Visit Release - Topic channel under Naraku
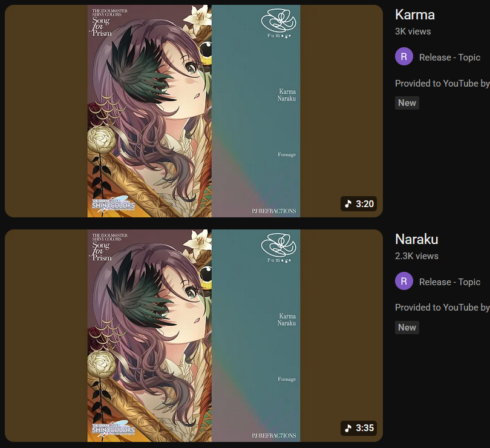 [x=449, y=282]
